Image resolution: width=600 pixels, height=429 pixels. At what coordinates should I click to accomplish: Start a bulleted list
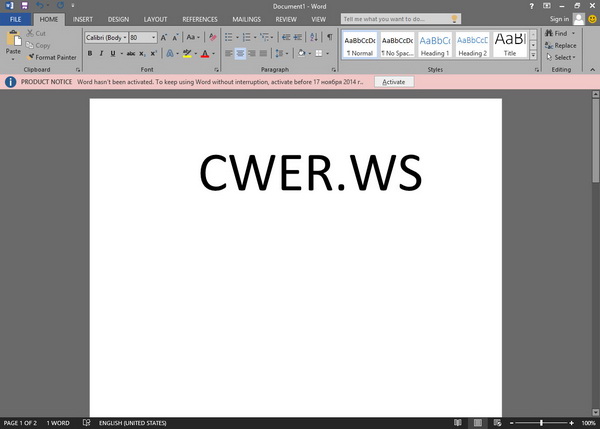click(x=228, y=37)
